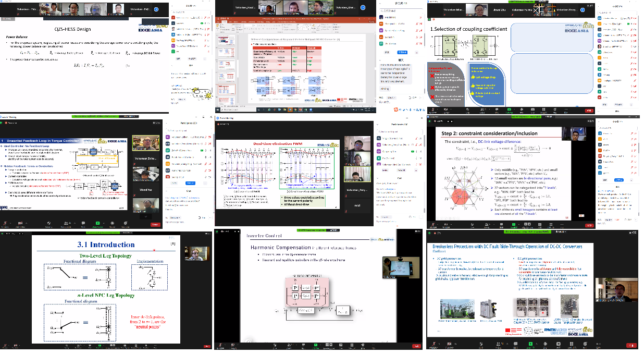The width and height of the screenshot is (644, 354).
Task: Expand arrow beside Share Screen, Torque Controller meeting
Action: (104, 223)
